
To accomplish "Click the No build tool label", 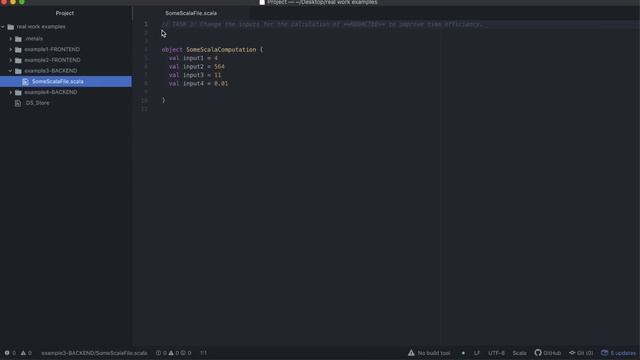I will pyautogui.click(x=434, y=353).
